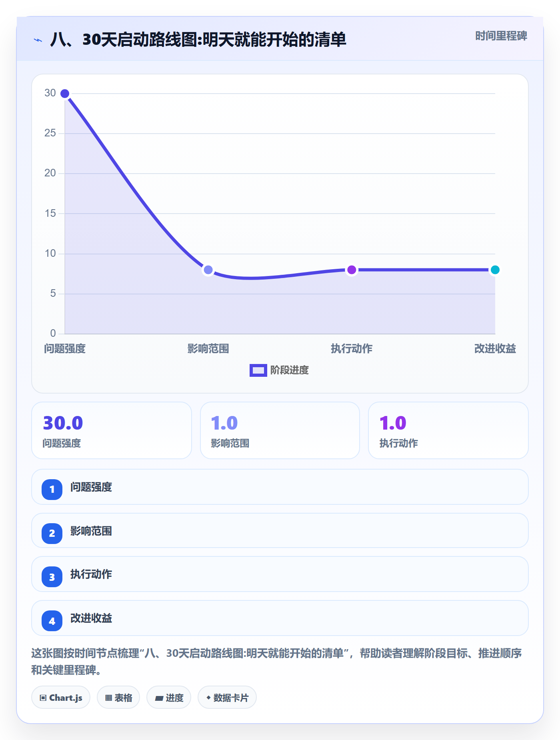
Task: Click the 影响范围 data point on the line
Action: tap(208, 270)
